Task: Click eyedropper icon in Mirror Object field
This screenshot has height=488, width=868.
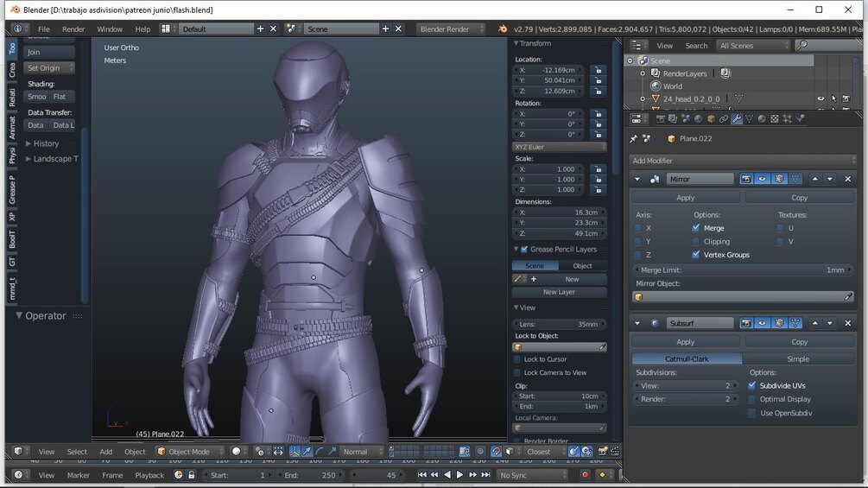Action: pos(848,296)
